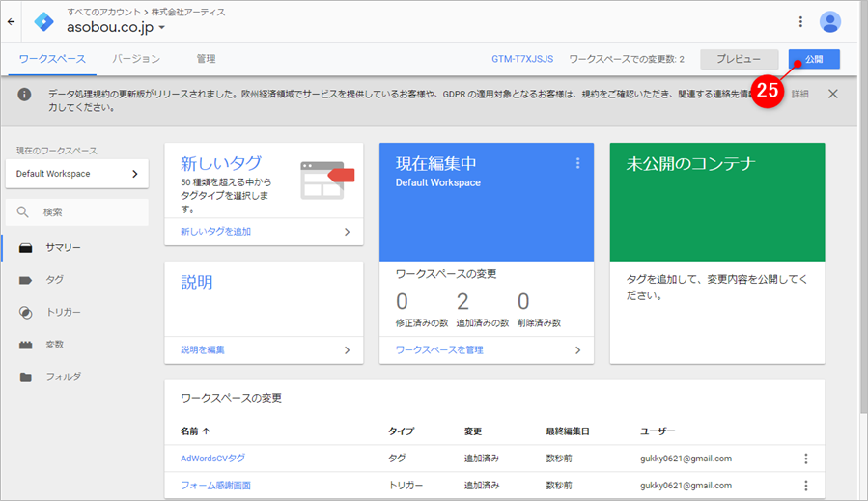The width and height of the screenshot is (868, 501).
Task: Click the サマリー briefcase icon
Action: 25,248
